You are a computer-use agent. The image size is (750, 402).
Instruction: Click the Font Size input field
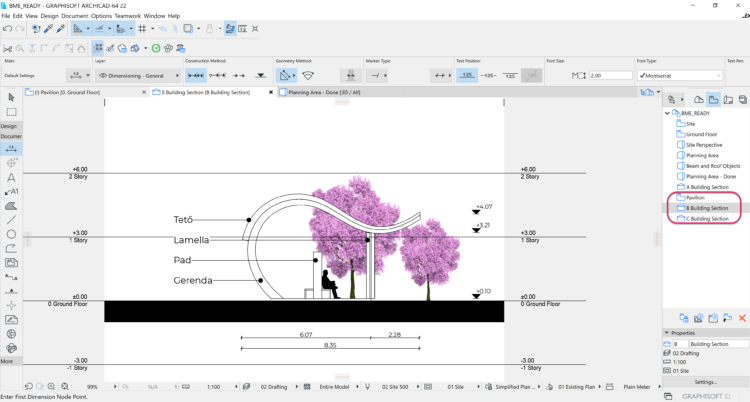coord(611,75)
